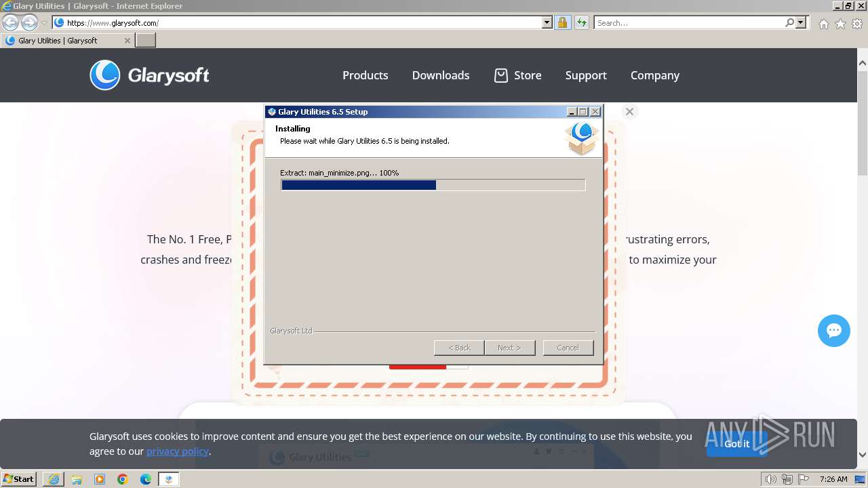Close the Glary Utilities browser tab
868x488 pixels.
point(127,41)
